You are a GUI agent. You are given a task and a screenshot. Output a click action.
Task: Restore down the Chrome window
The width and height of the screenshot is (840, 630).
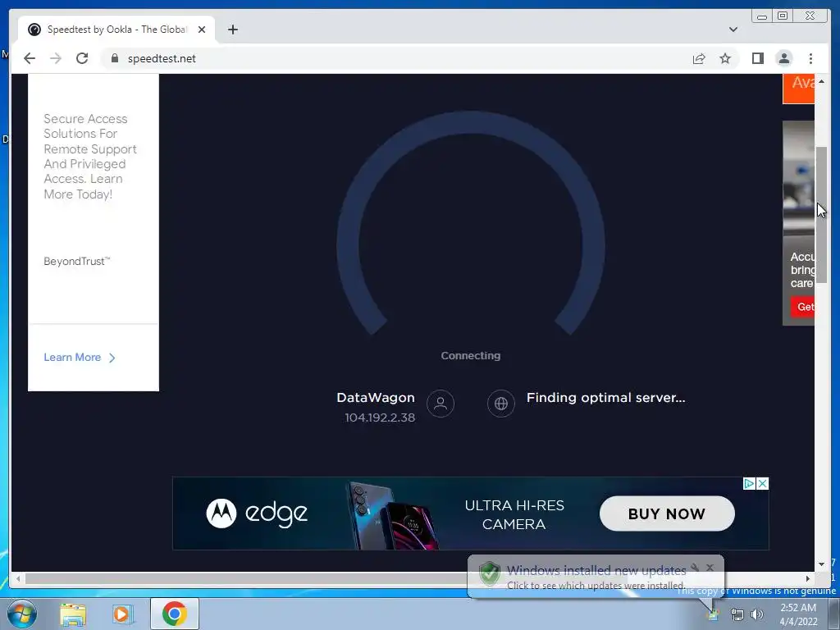coord(783,16)
